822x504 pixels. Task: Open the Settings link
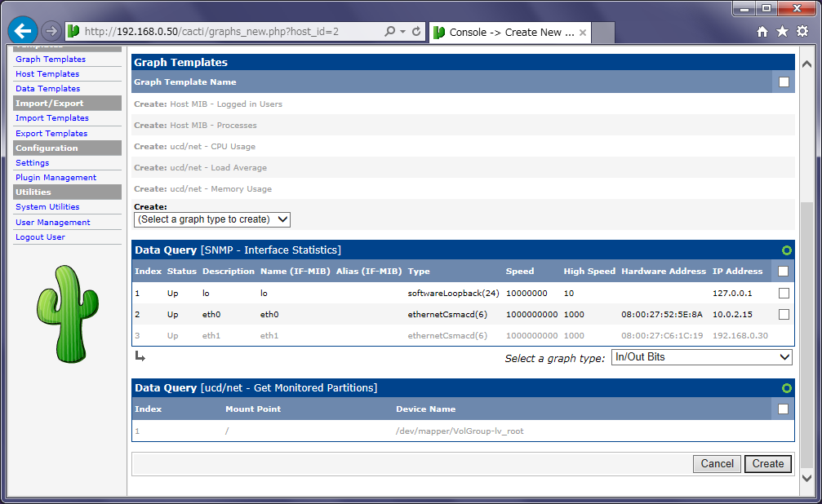(x=32, y=163)
